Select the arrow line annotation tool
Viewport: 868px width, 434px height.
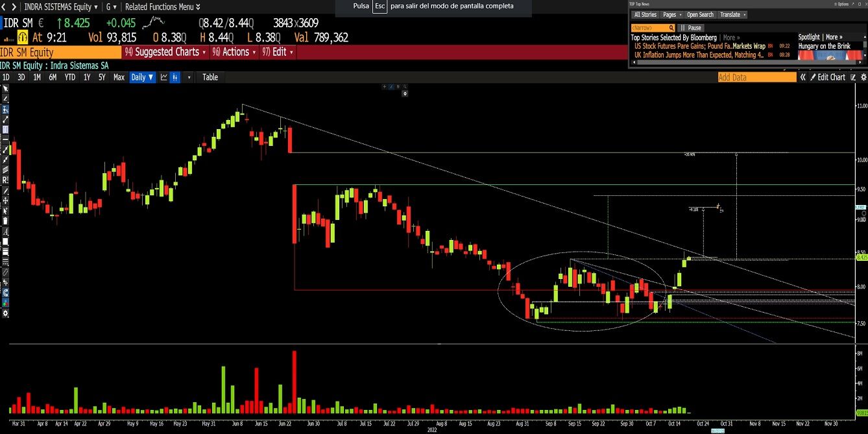pos(5,149)
